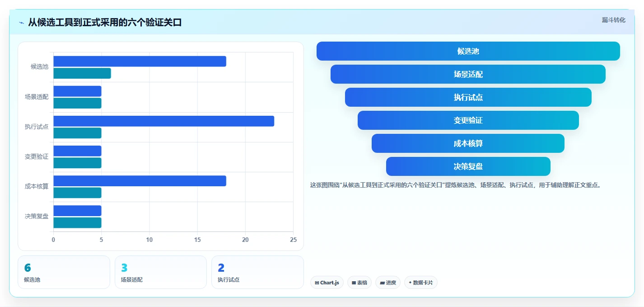Click the blue bar for 决策复盘

(77, 211)
